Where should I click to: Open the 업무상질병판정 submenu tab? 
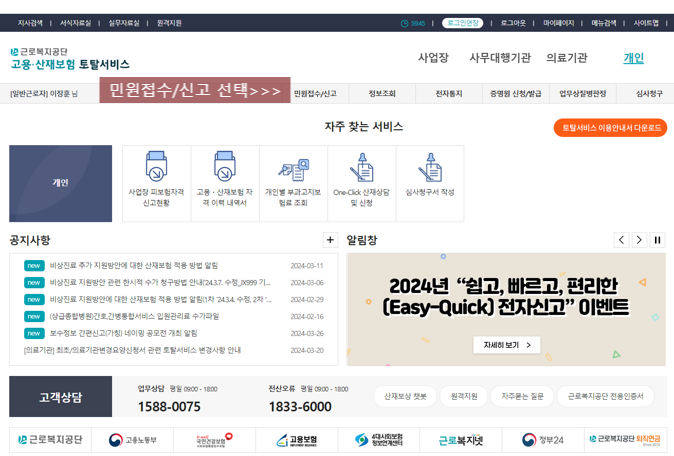(583, 93)
